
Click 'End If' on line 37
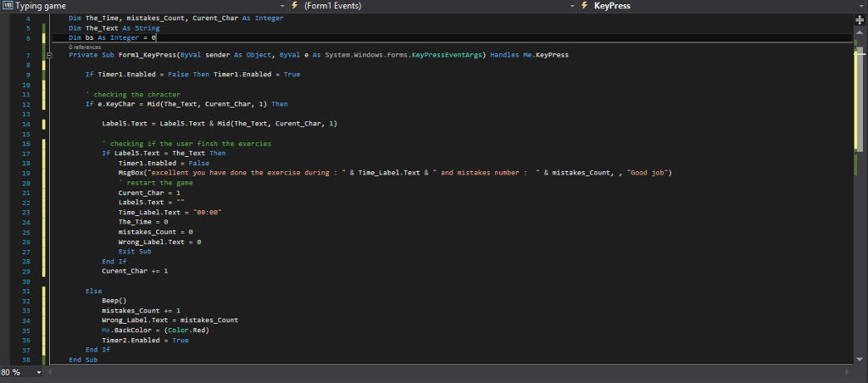coord(97,350)
